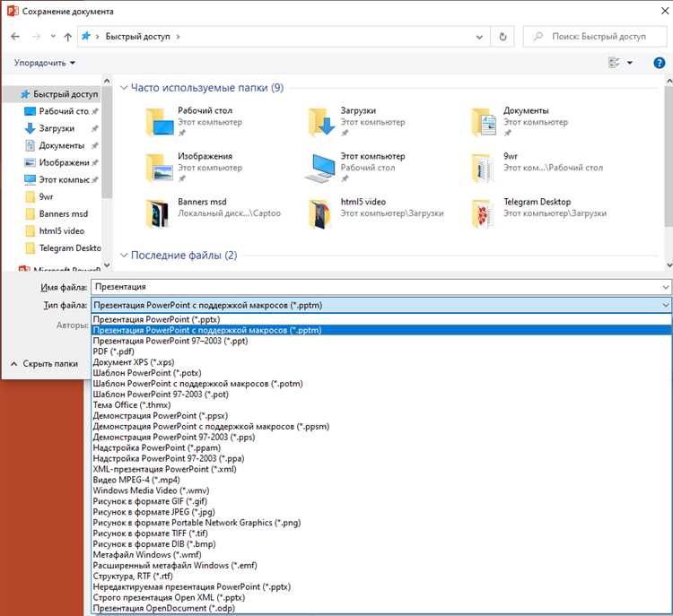Image resolution: width=673 pixels, height=616 pixels.
Task: Open the Рабочий стол folder icon
Action: 161,122
